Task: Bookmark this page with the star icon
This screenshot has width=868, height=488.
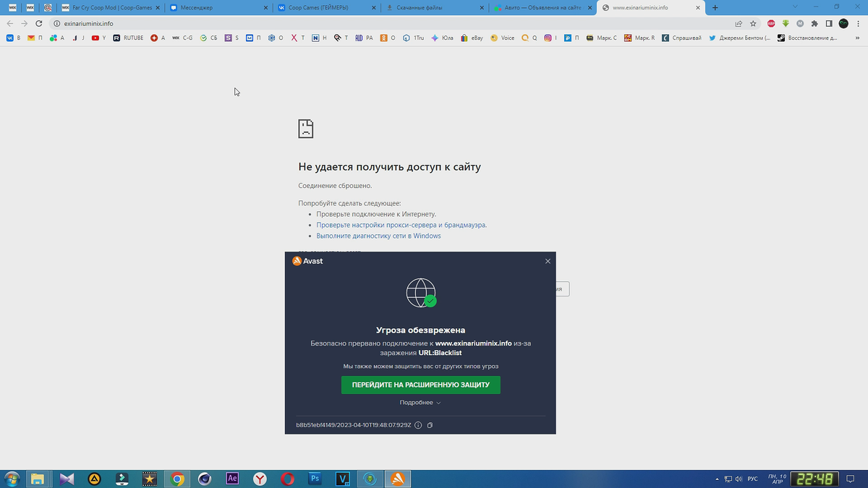Action: pyautogui.click(x=753, y=23)
